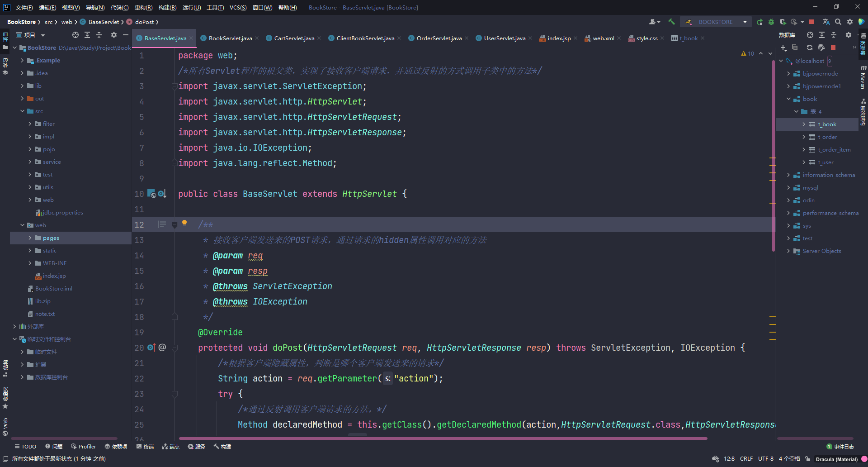
Task: Switch to BookServlet.java tab
Action: pyautogui.click(x=230, y=38)
